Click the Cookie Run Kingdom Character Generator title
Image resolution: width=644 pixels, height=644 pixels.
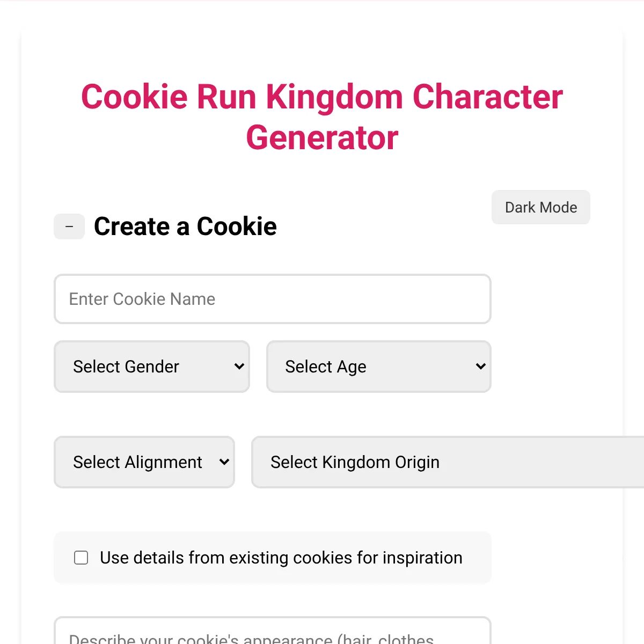click(x=322, y=117)
